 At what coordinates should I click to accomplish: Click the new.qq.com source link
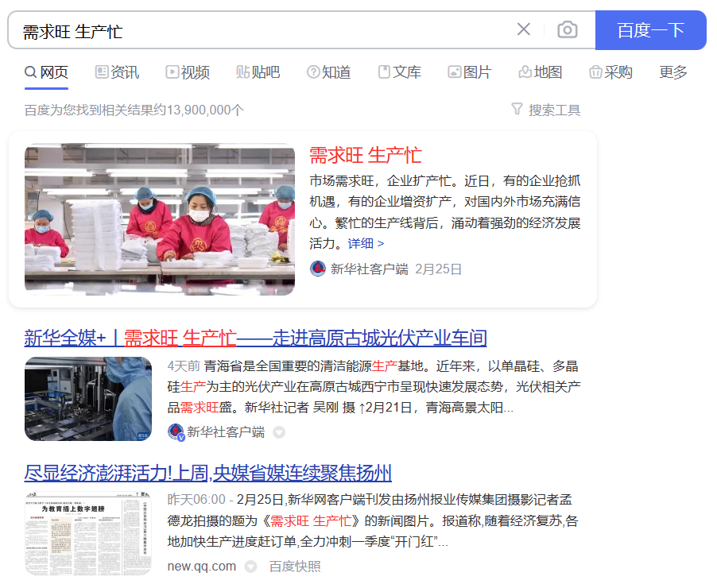point(202,566)
